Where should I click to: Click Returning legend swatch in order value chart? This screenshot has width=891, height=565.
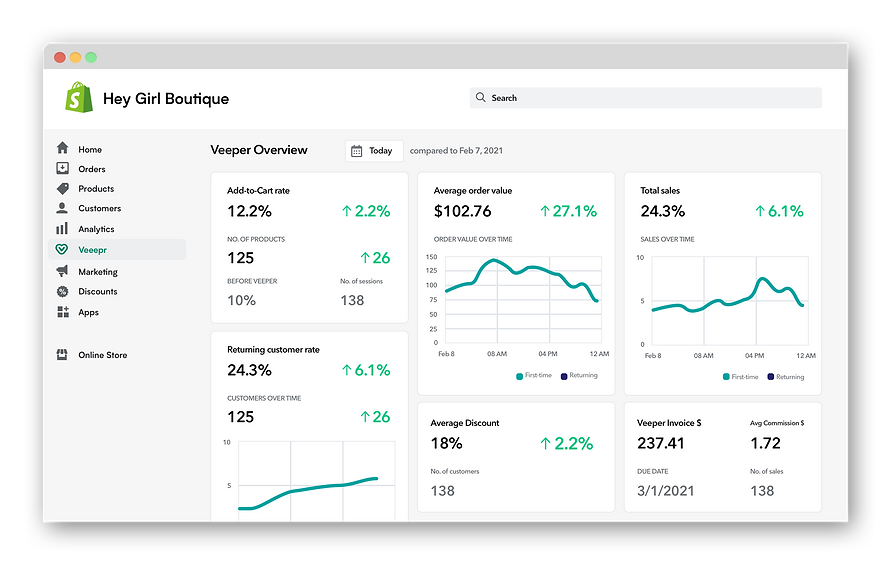tap(564, 376)
